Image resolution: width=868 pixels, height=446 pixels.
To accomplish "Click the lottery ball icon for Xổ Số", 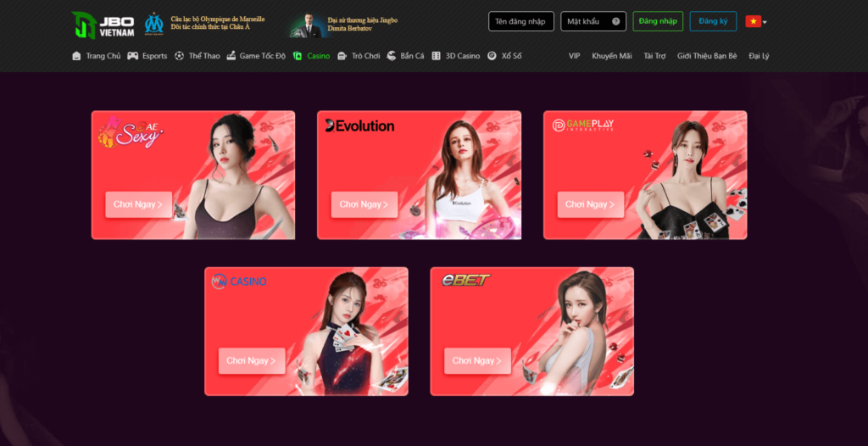I will point(492,56).
